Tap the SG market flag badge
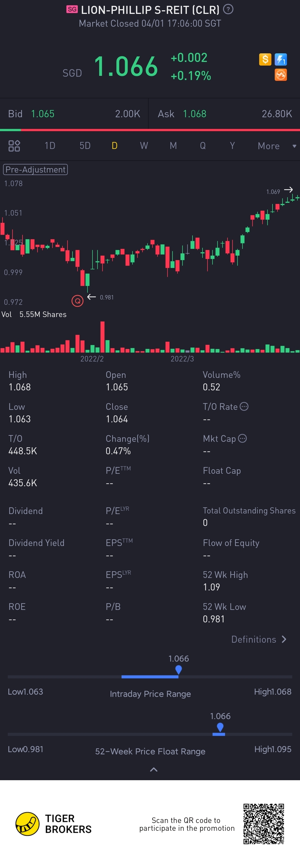 72,9
